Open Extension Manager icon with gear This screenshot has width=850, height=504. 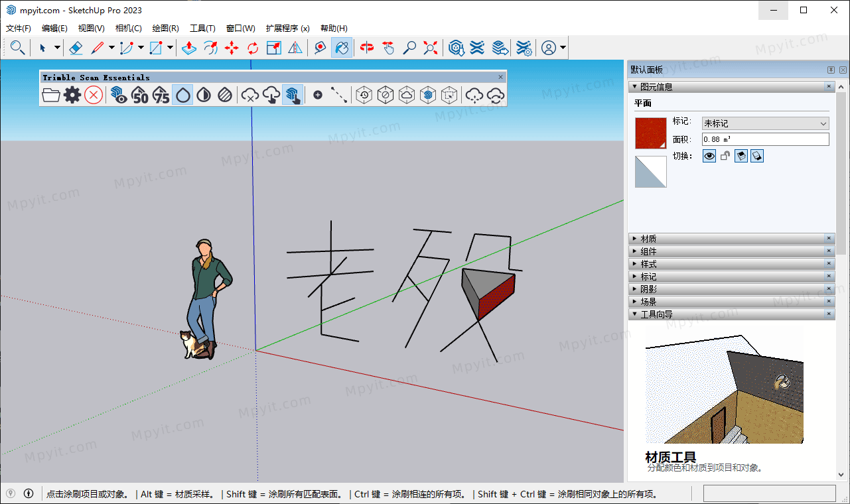pyautogui.click(x=524, y=48)
